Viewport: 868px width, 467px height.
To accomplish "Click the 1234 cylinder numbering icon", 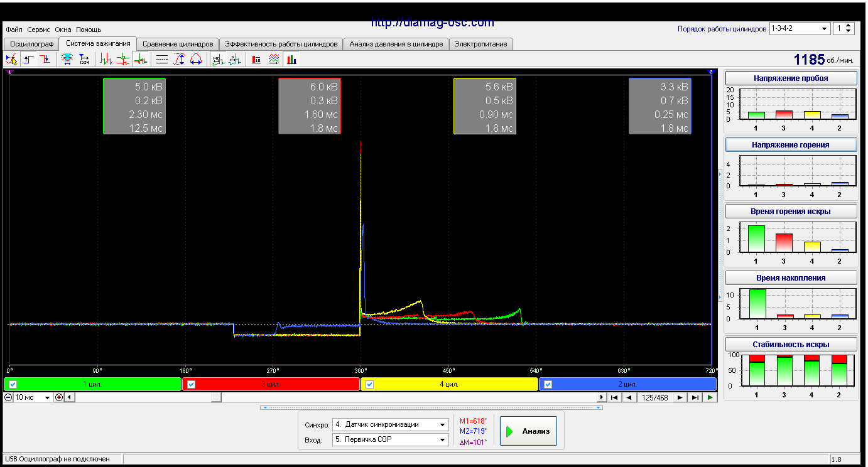I will (x=84, y=60).
